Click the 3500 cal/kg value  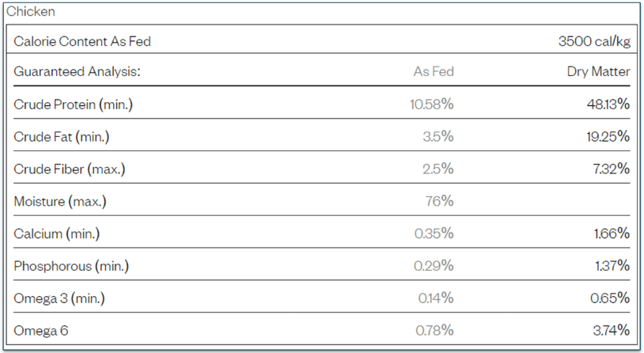pyautogui.click(x=594, y=41)
